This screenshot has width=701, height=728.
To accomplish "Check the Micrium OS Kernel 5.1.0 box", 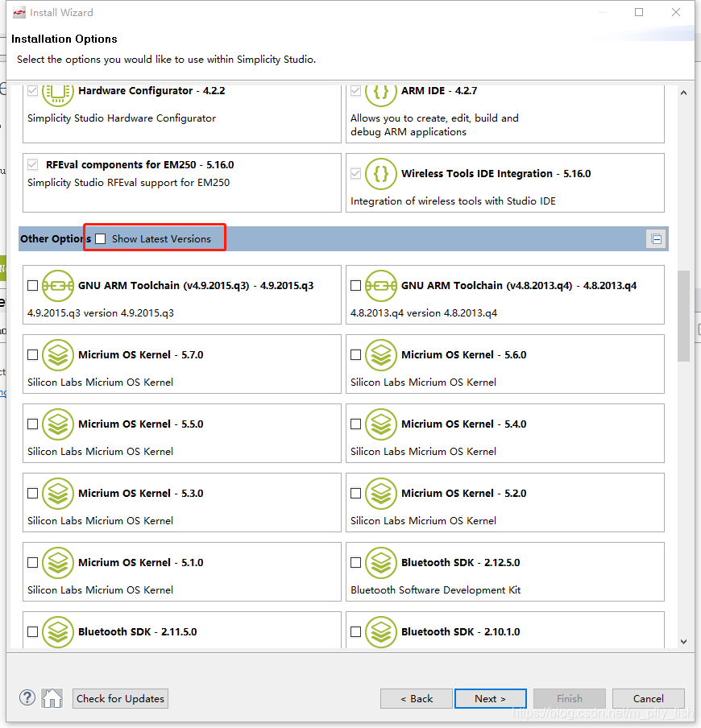I will pyautogui.click(x=32, y=563).
